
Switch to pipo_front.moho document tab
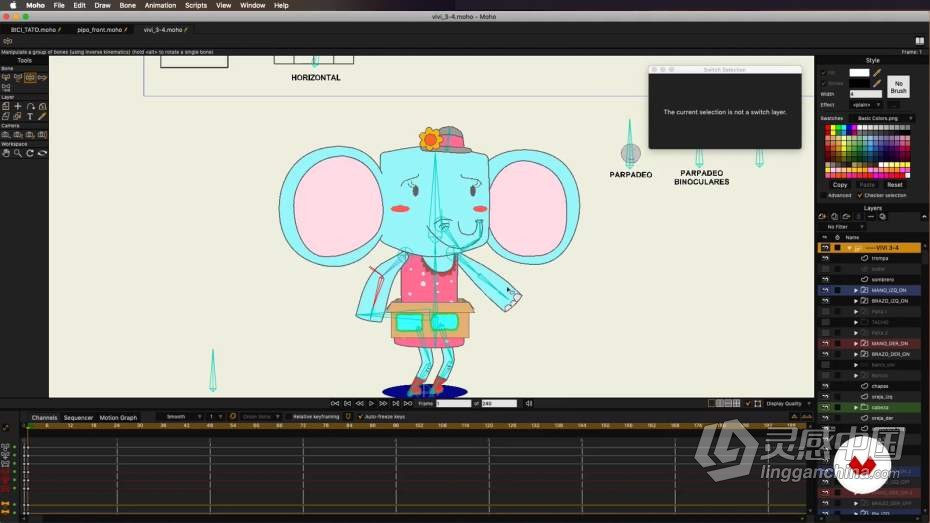[x=101, y=30]
